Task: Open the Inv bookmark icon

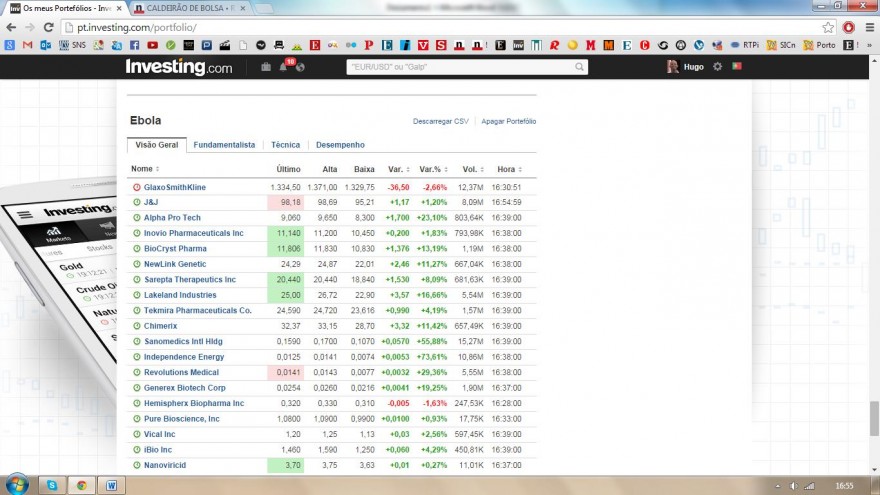Action: (518, 45)
